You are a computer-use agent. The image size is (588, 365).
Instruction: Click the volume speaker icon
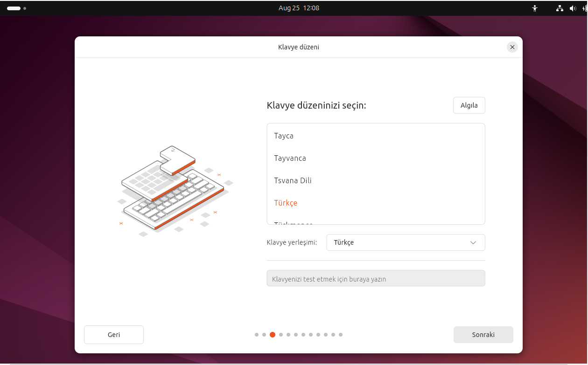pos(573,8)
